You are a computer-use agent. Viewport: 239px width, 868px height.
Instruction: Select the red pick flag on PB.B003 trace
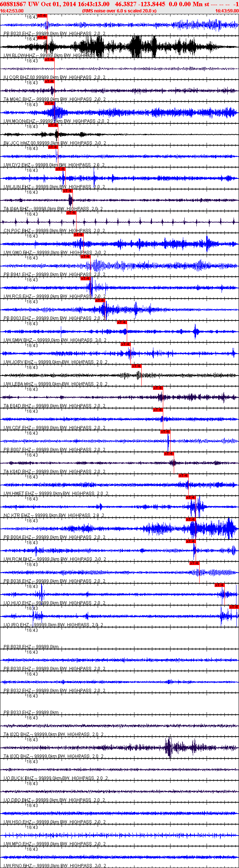pos(100,300)
